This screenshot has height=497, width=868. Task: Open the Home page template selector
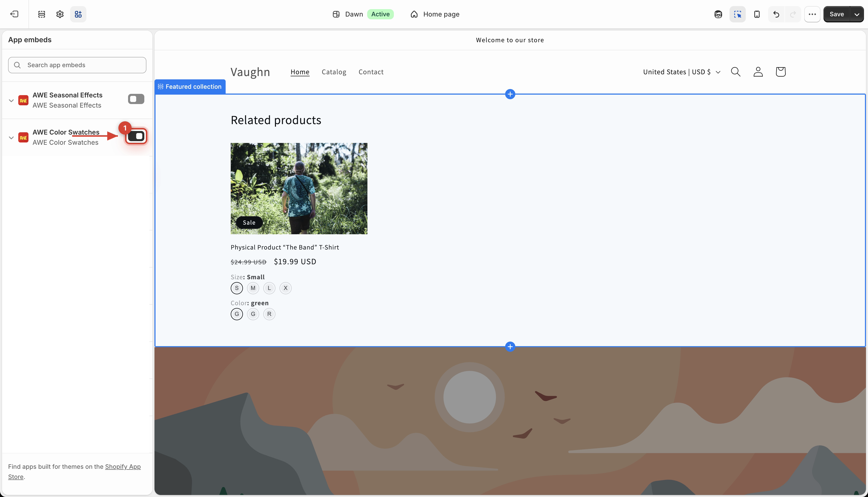435,14
